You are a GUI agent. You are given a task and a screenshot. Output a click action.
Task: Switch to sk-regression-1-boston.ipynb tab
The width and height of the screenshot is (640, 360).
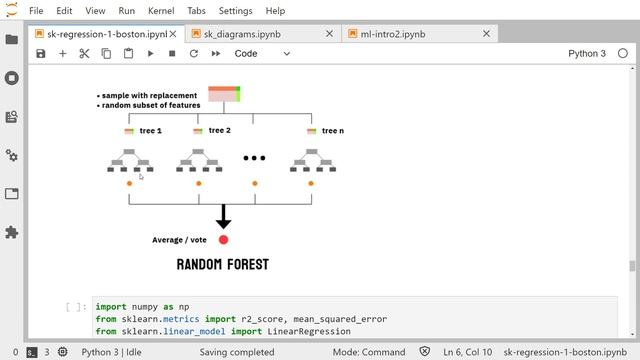click(x=107, y=34)
